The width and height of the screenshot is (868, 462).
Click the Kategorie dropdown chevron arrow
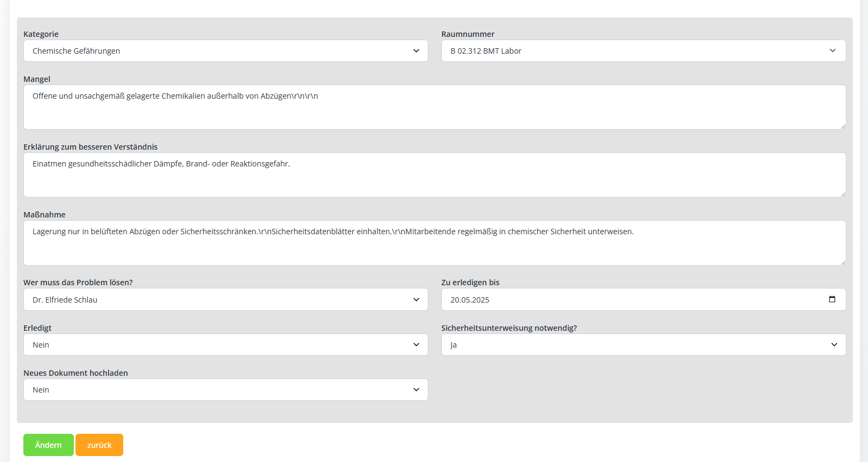click(x=416, y=51)
